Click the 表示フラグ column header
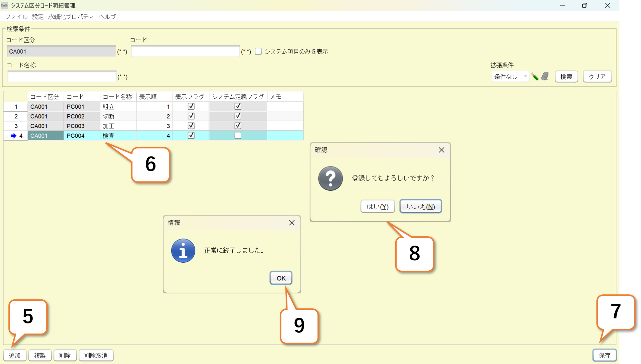 (191, 97)
